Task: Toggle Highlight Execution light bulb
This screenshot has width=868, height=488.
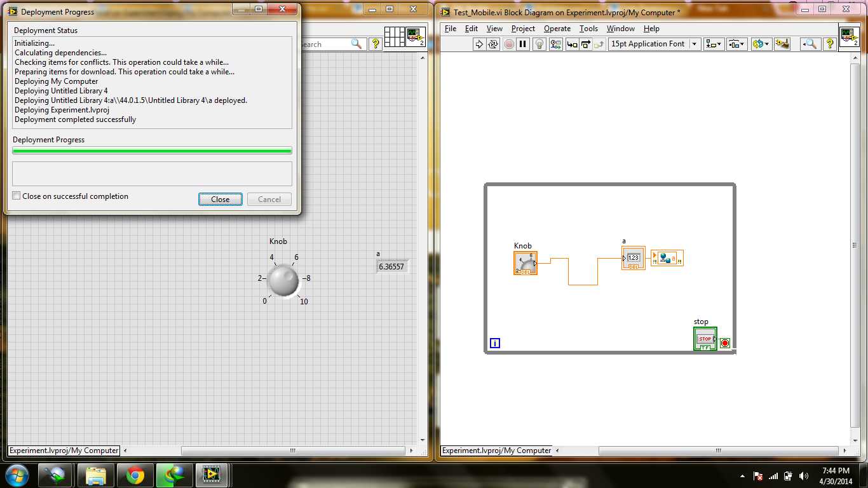Action: (539, 44)
